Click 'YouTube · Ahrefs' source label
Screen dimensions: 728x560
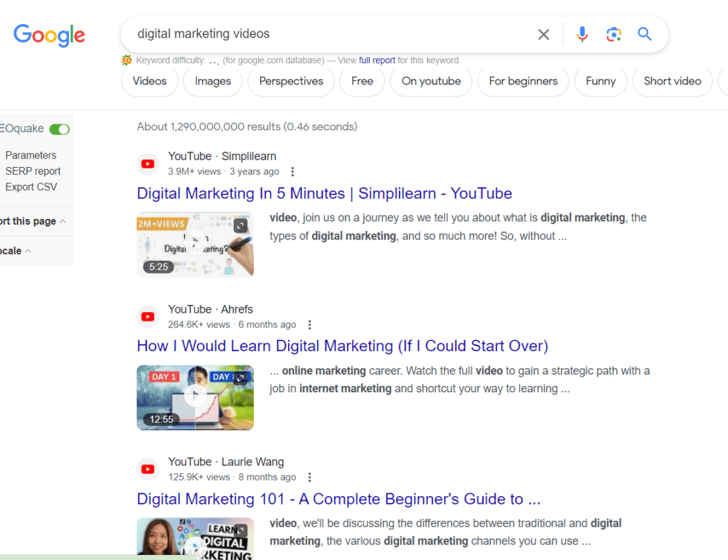pos(210,309)
